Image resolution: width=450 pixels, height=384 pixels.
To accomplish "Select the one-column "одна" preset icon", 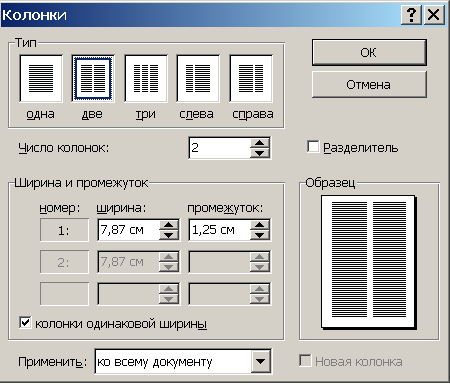I will [x=41, y=79].
